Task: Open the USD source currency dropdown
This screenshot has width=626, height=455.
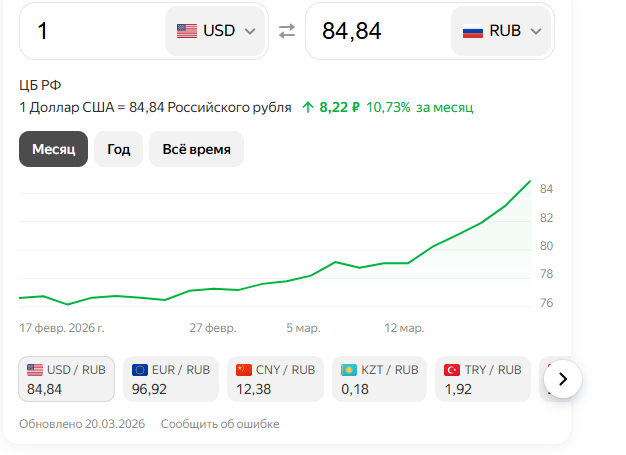Action: pos(216,31)
